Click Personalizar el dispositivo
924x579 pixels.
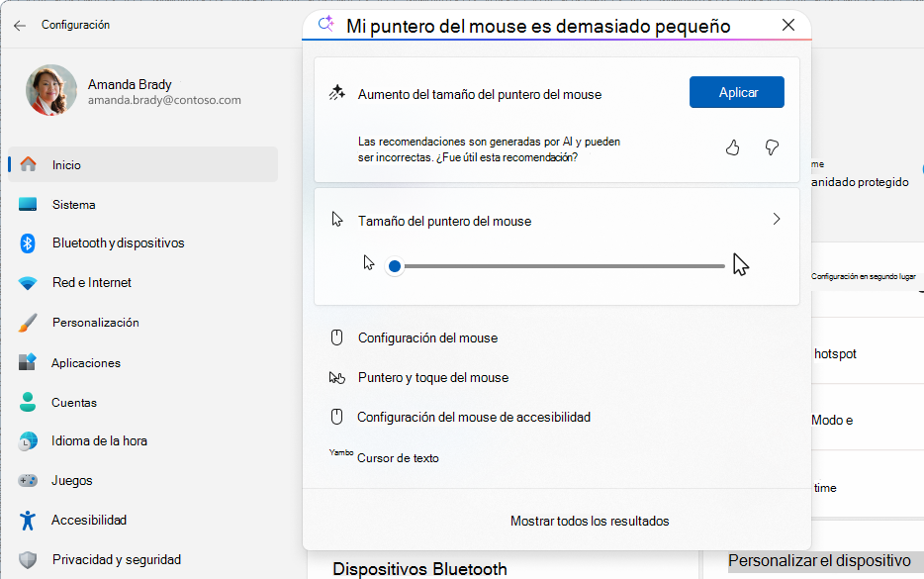(821, 559)
